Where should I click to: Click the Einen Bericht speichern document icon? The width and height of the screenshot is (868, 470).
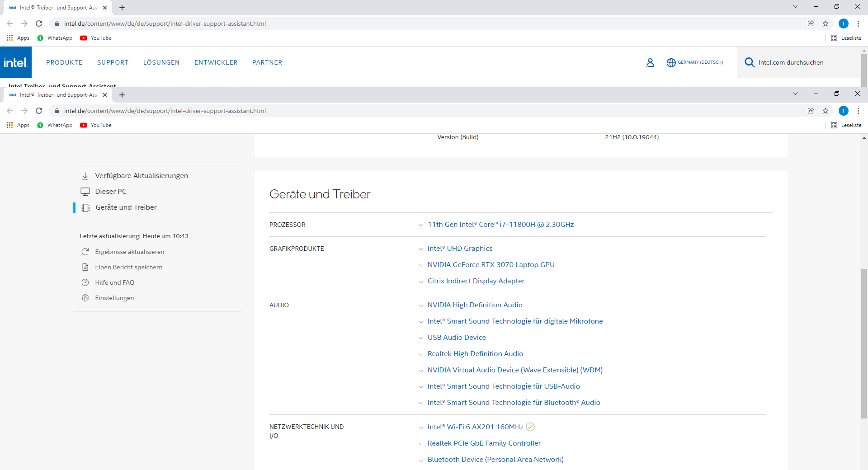pos(85,267)
